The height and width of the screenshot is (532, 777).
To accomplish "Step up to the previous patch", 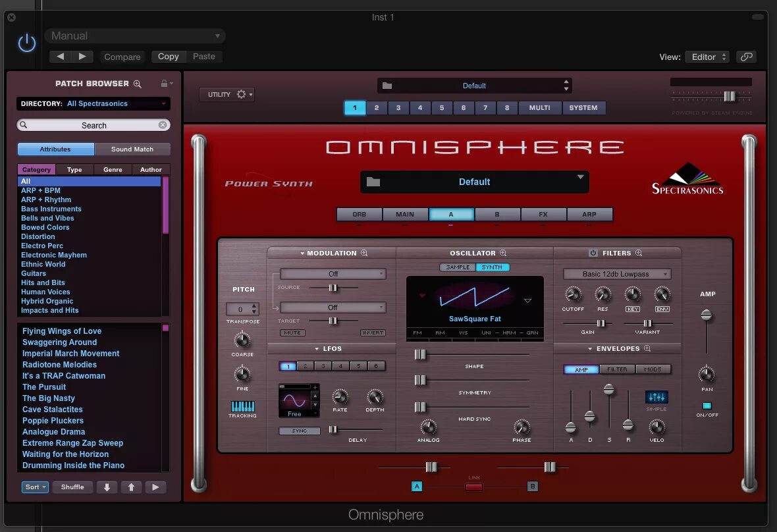I will (x=131, y=487).
